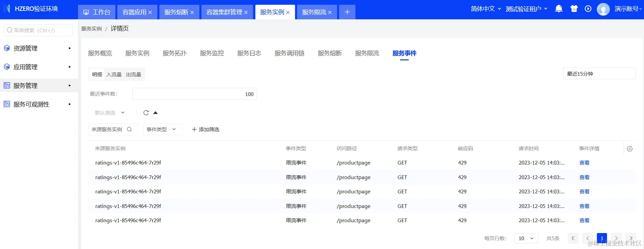
Task: Click the 资源管理 cube icon
Action: (7, 48)
